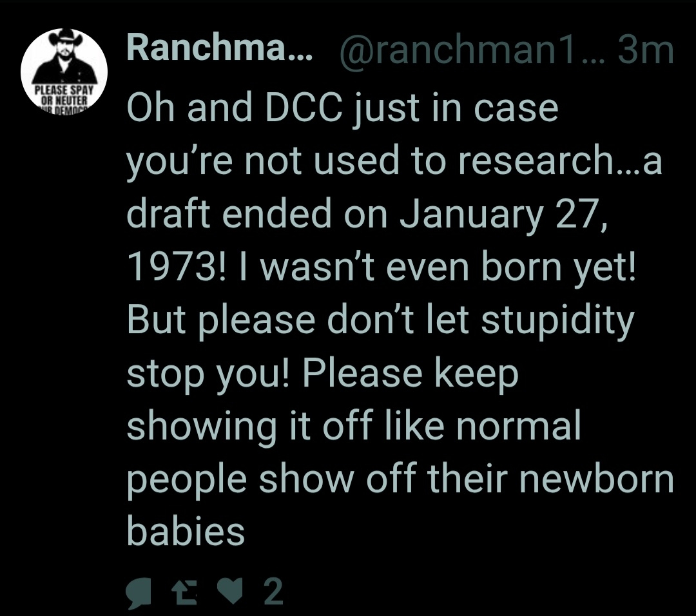Screen dimensions: 696x616
Task: Tap the final word "babies"
Action: [186, 532]
